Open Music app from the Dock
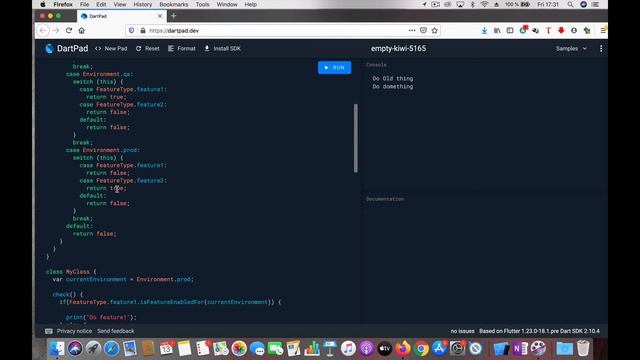The height and width of the screenshot is (360, 640). pos(348,349)
